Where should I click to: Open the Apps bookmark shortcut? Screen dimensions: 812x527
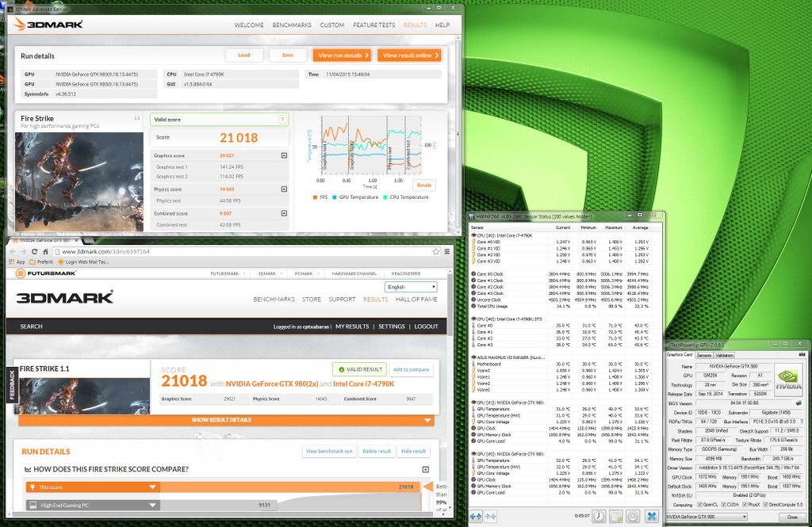pyautogui.click(x=17, y=262)
